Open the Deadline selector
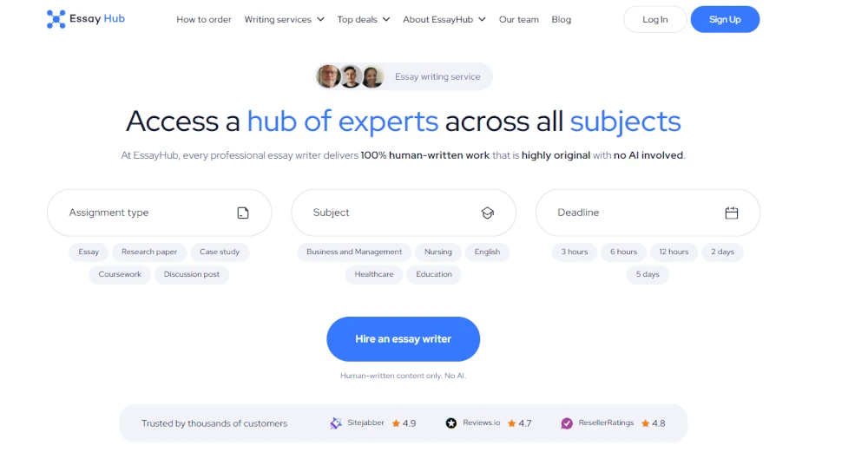The height and width of the screenshot is (465, 868). [648, 213]
